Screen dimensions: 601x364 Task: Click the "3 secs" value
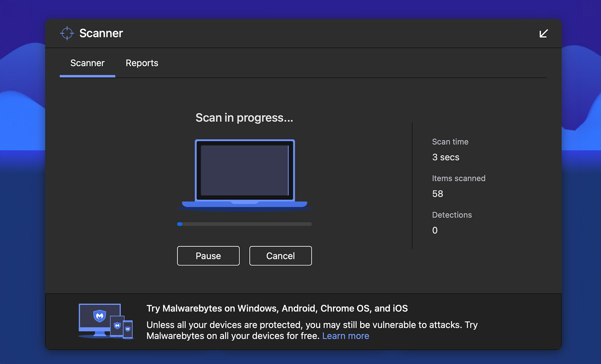coord(446,157)
